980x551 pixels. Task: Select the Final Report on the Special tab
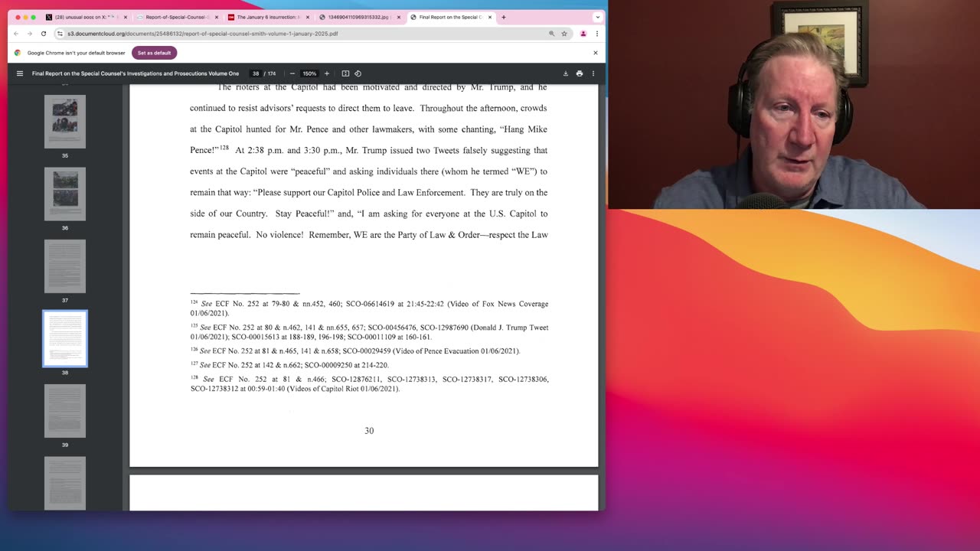pyautogui.click(x=451, y=17)
